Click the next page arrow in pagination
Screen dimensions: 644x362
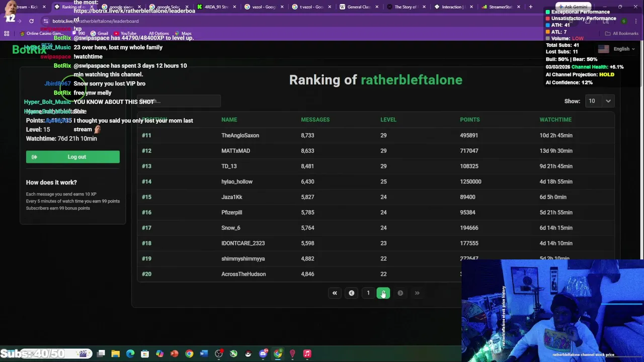tap(400, 293)
